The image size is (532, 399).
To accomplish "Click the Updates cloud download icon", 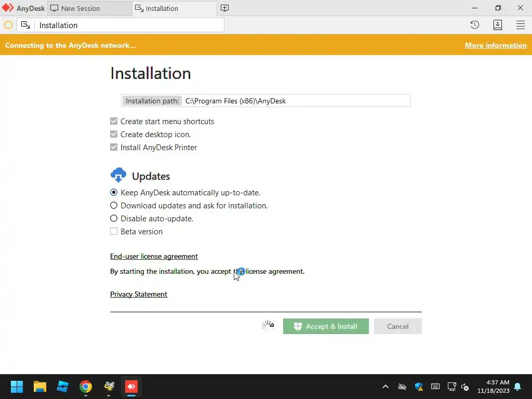I will pyautogui.click(x=118, y=175).
